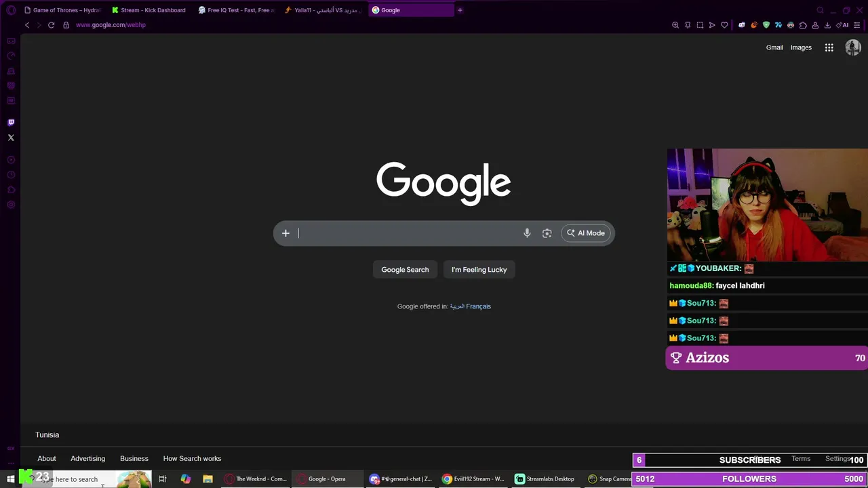Reload the current page
868x488 pixels.
51,25
